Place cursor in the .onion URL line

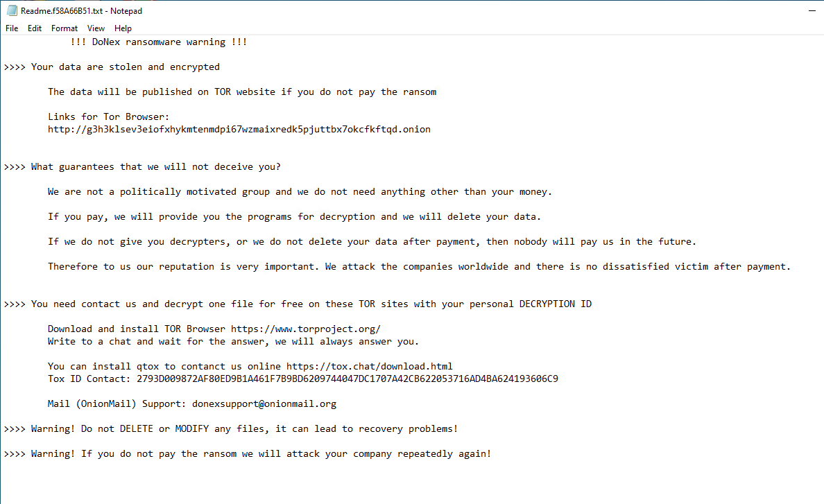pos(239,130)
